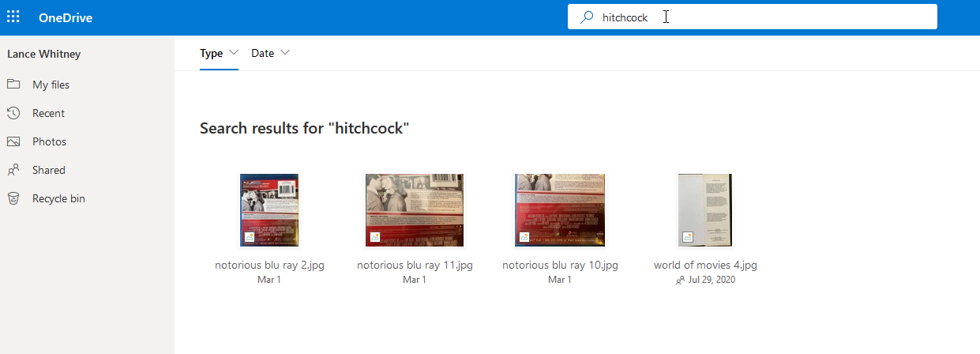Click the Shared people icon
This screenshot has width=980, height=354.
pyautogui.click(x=13, y=170)
